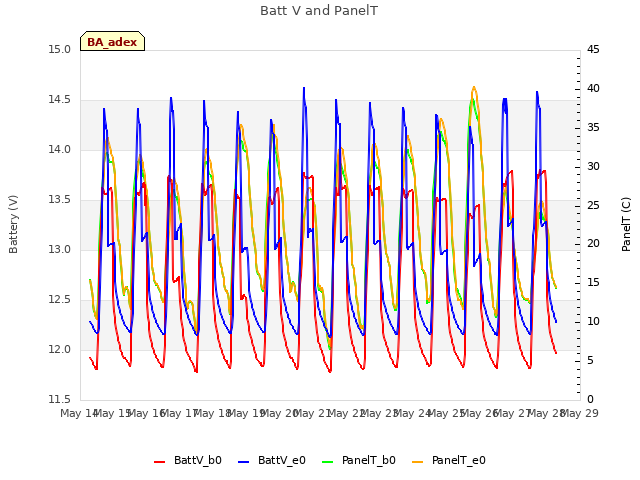Image resolution: width=640 pixels, height=480 pixels.
Task: Click the May 14 date label
Action: tap(79, 413)
